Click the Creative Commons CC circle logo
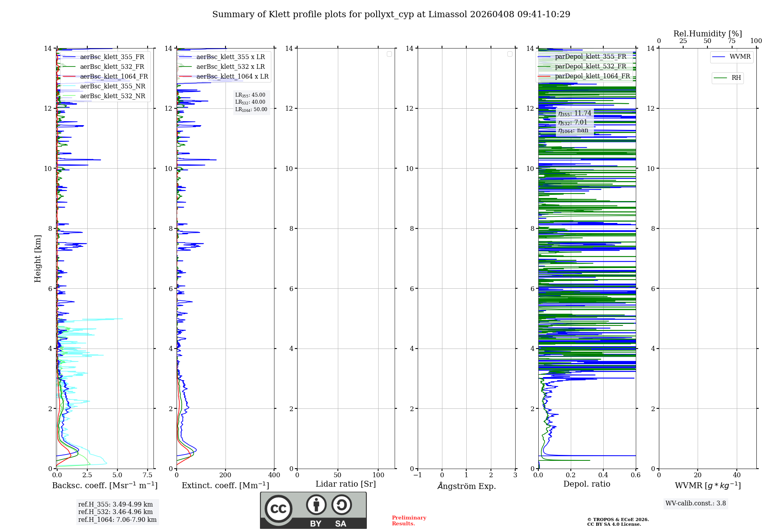 coord(278,509)
